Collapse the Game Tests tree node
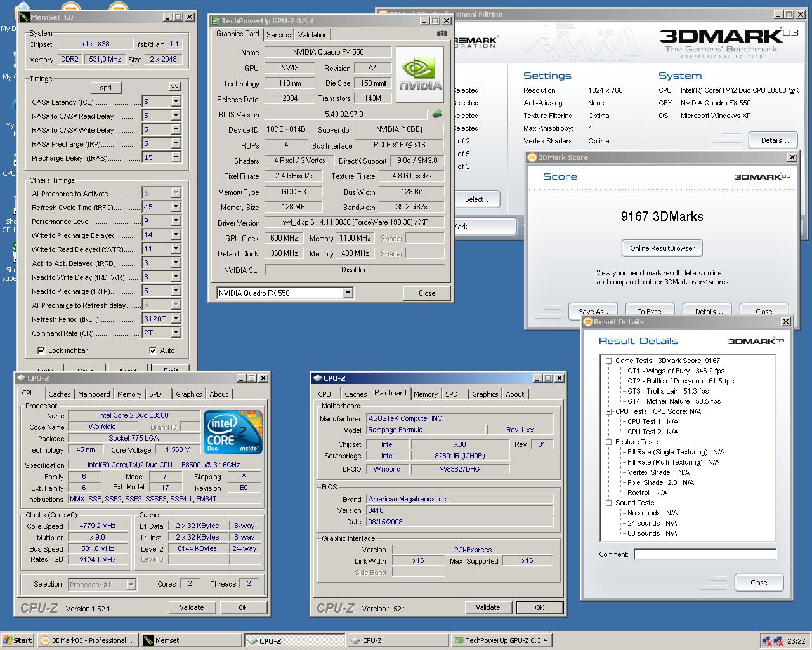The image size is (812, 650). pyautogui.click(x=608, y=361)
